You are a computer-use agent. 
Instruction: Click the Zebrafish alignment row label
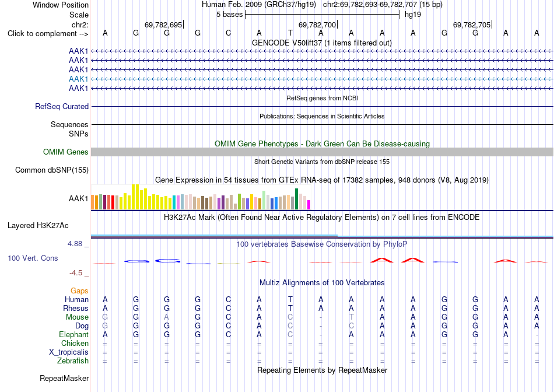click(x=73, y=360)
